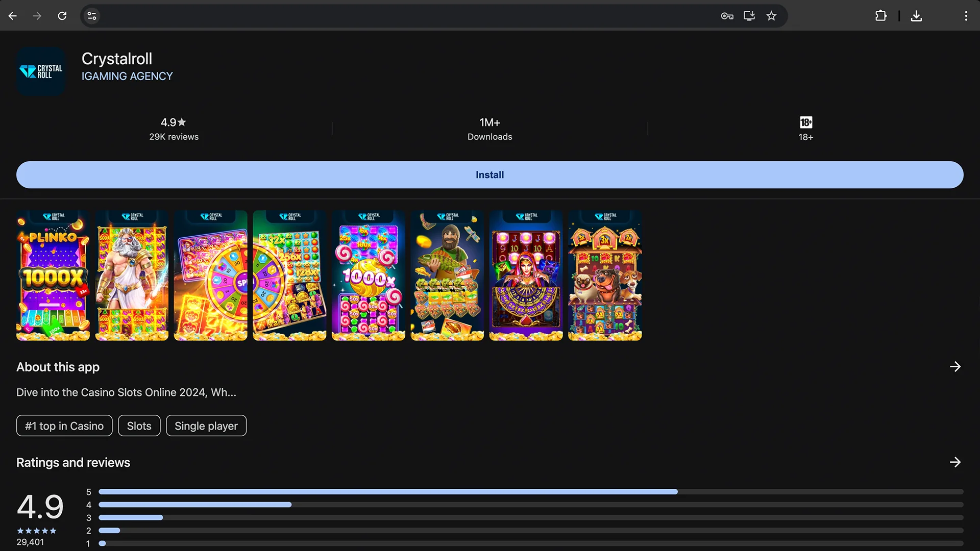This screenshot has width=980, height=551.
Task: Expand About this app with arrow
Action: point(955,367)
